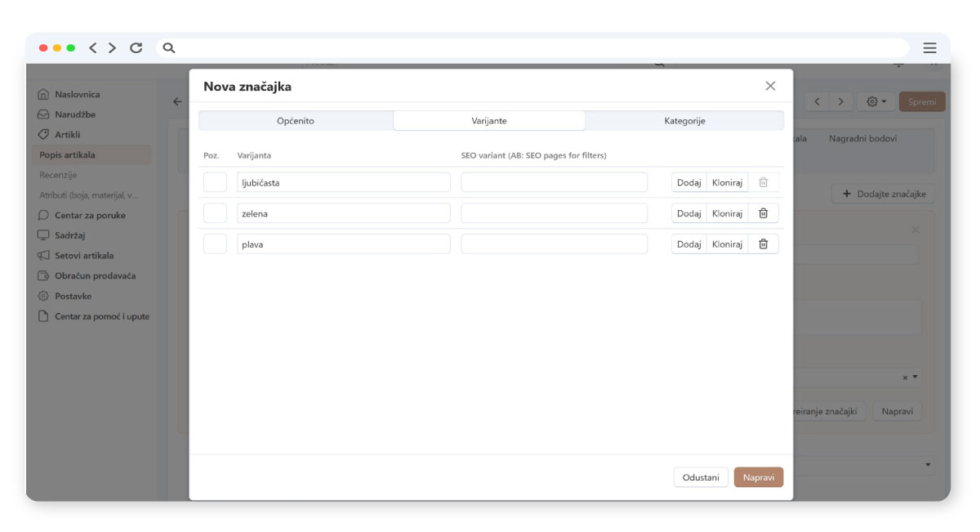Viewport: 980px width, 532px height.
Task: Click the browser forward arrow
Action: click(x=113, y=48)
